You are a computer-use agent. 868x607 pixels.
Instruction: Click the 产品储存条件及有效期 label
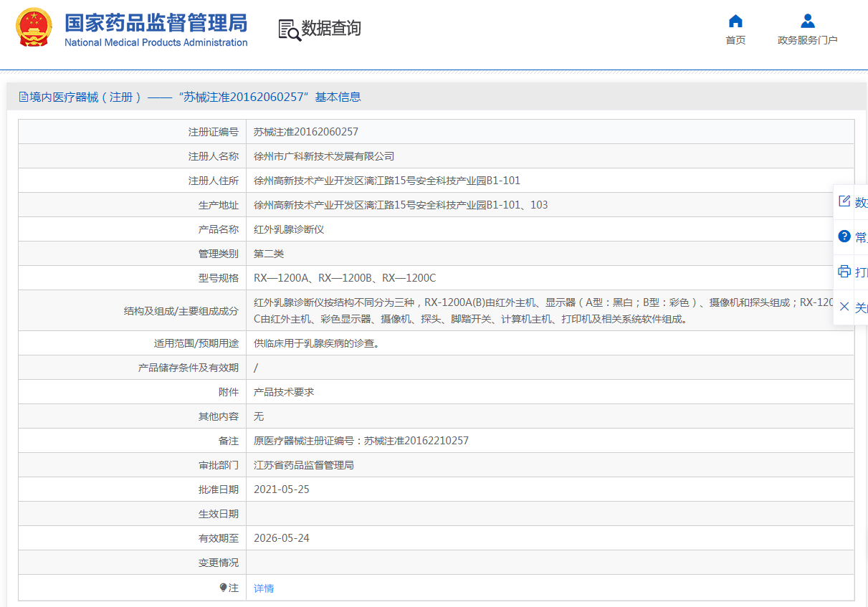click(x=189, y=368)
